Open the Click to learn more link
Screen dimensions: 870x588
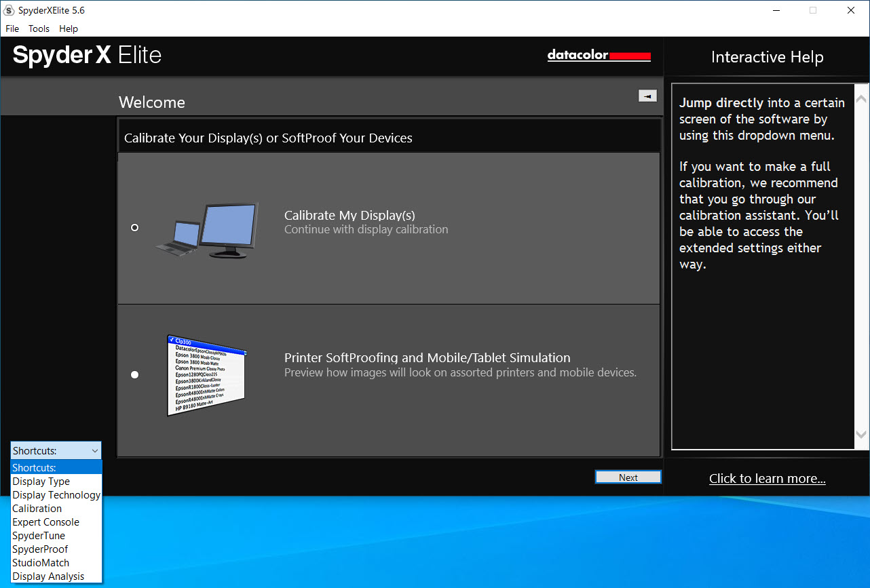click(768, 478)
